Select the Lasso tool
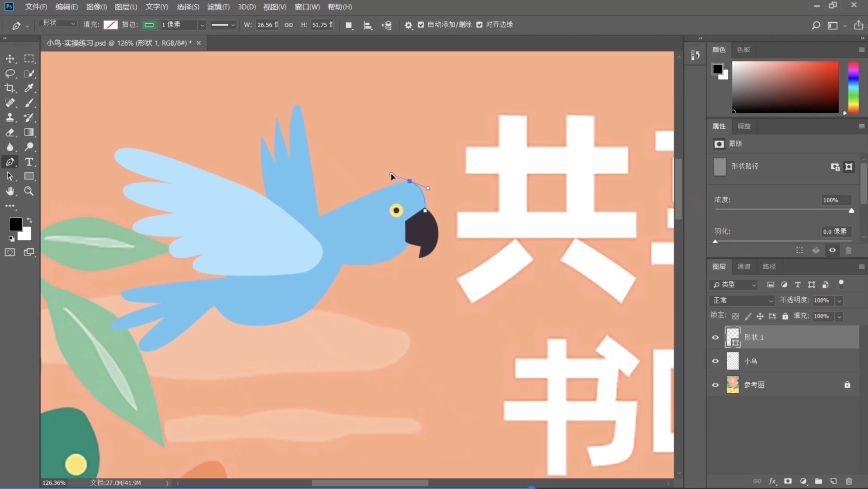 (x=10, y=74)
